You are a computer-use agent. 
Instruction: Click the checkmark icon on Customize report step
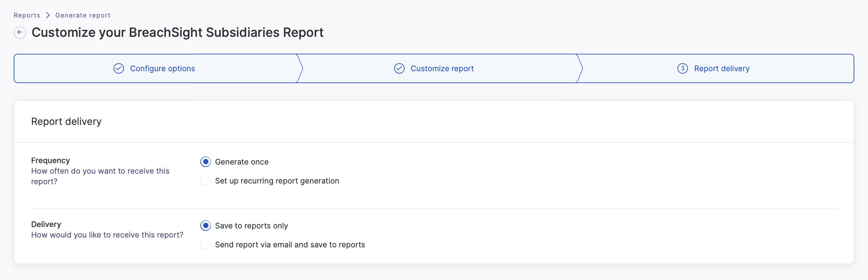[x=399, y=68]
